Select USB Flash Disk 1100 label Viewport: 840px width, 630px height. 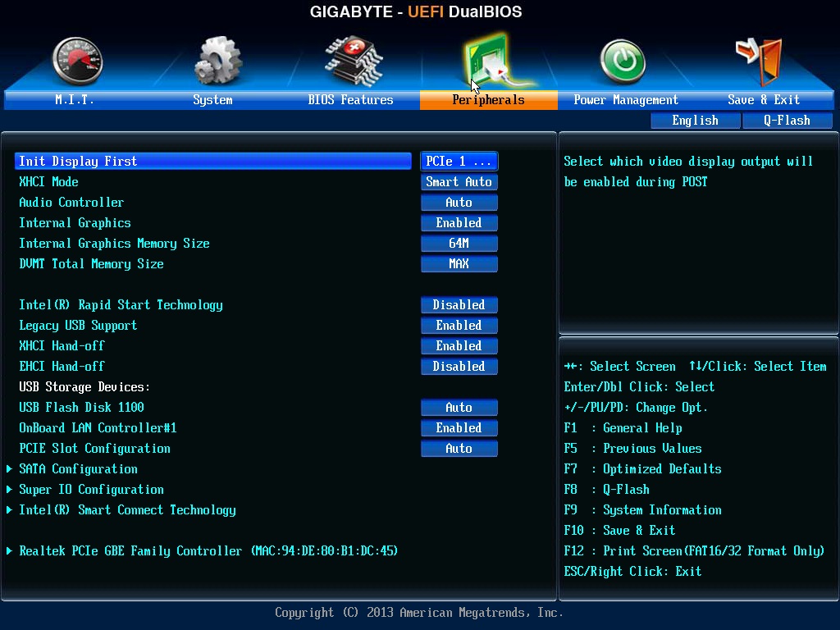[x=81, y=407]
